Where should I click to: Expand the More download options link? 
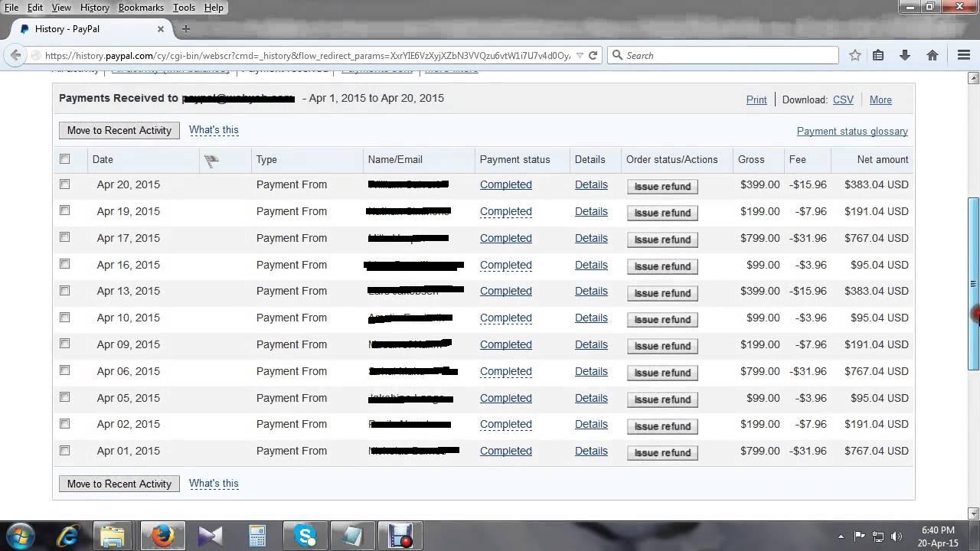[880, 100]
